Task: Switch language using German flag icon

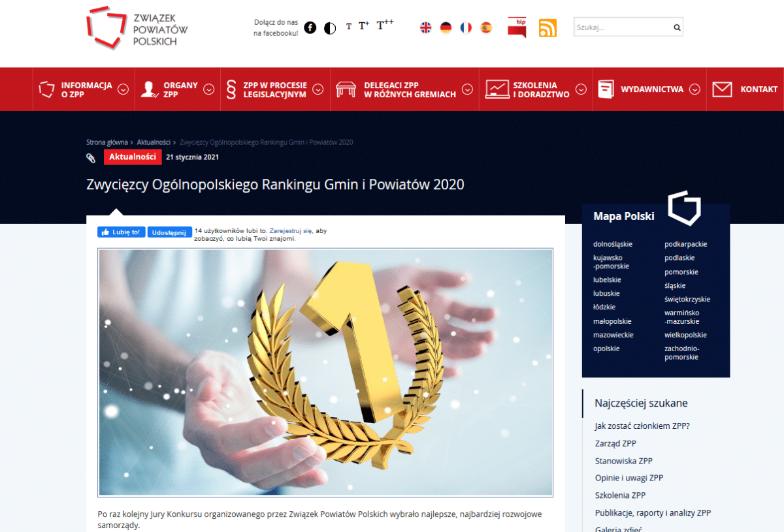Action: pos(446,27)
